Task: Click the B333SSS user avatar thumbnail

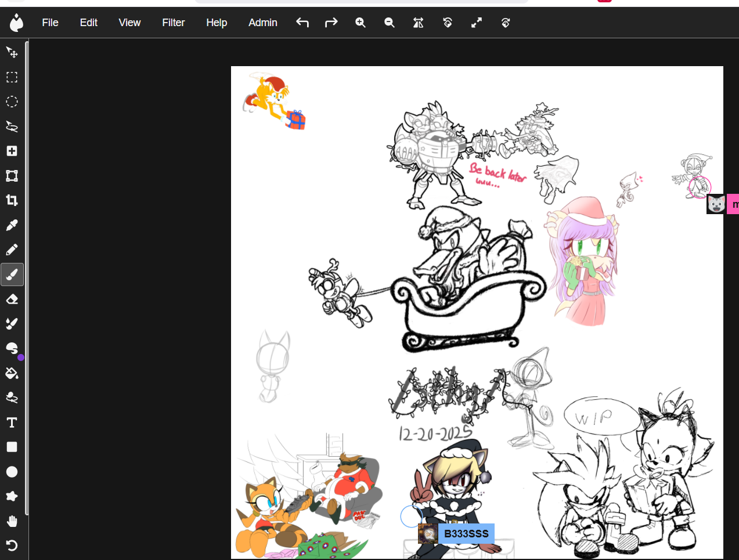Action: (x=428, y=533)
